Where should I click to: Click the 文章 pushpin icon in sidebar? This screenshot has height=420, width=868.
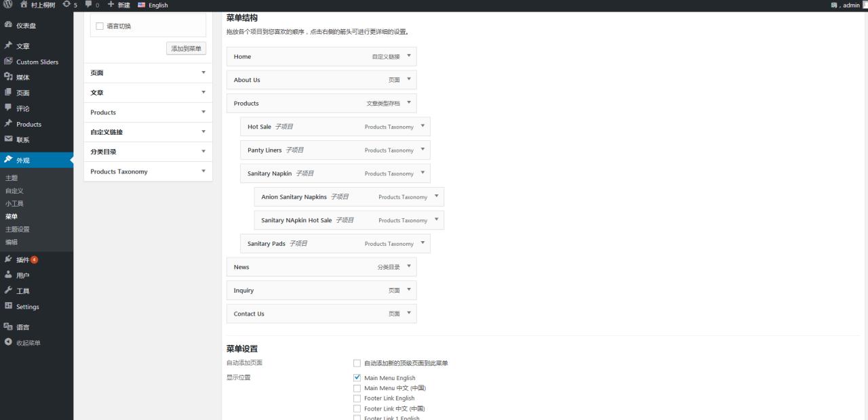(x=8, y=45)
